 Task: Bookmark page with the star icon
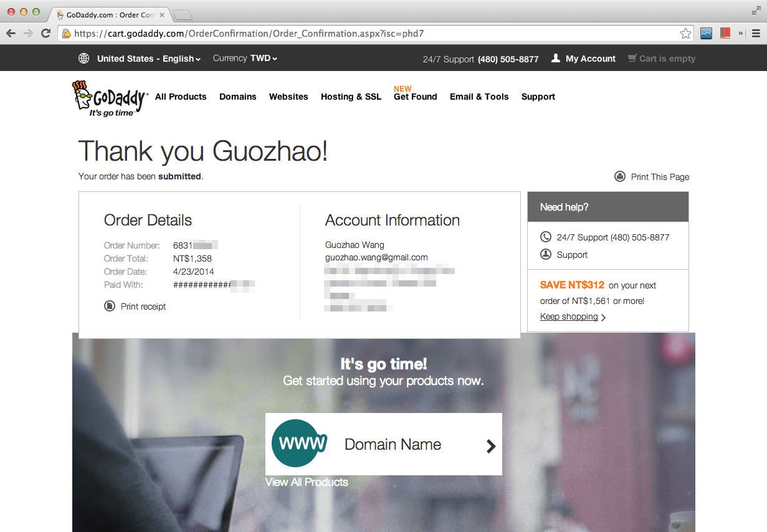click(x=685, y=34)
